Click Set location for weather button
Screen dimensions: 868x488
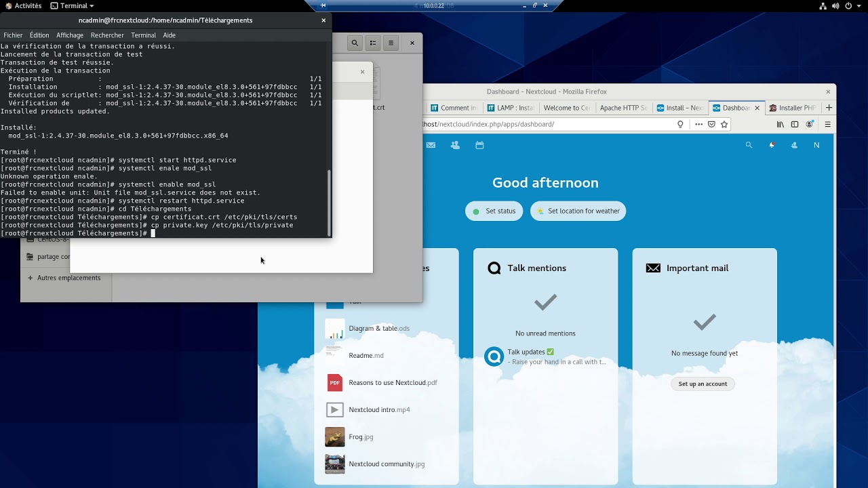pyautogui.click(x=578, y=211)
